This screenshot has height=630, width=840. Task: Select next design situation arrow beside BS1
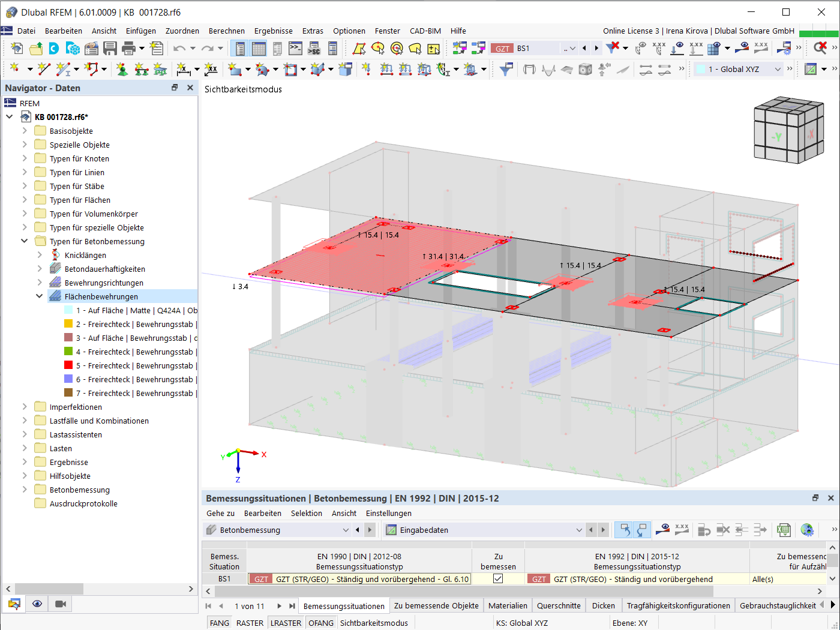tap(596, 49)
